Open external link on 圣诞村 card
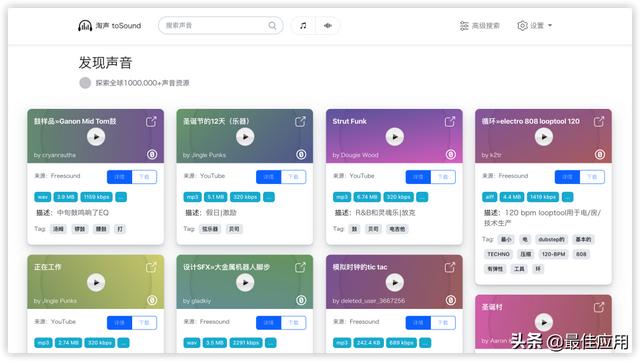 coord(599,307)
